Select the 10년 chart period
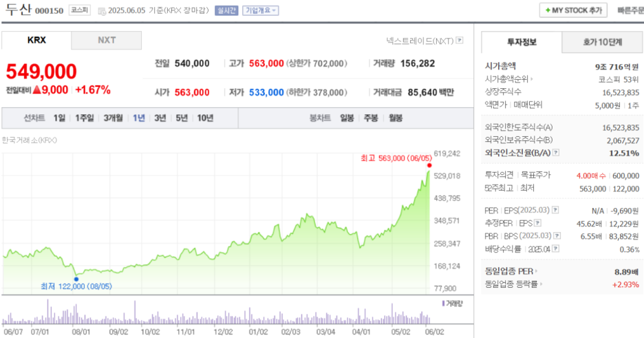Image resolution: width=644 pixels, height=338 pixels. [205, 118]
